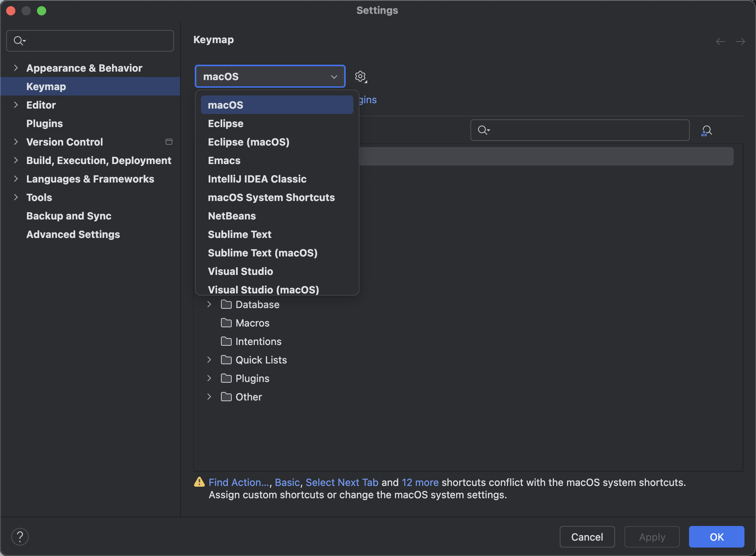
Task: Click the Quick Lists folder icon
Action: click(x=226, y=360)
